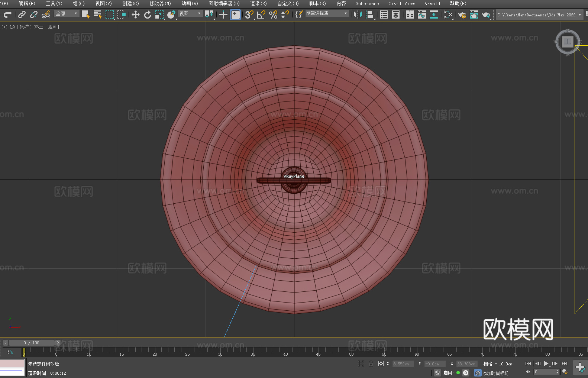This screenshot has width=588, height=378.
Task: Open the 工具(T) menu
Action: pyautogui.click(x=54, y=3)
